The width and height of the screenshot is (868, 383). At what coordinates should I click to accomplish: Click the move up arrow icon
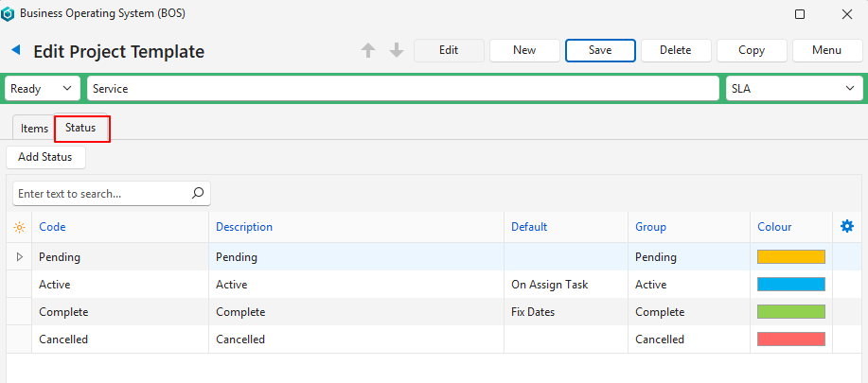click(368, 50)
